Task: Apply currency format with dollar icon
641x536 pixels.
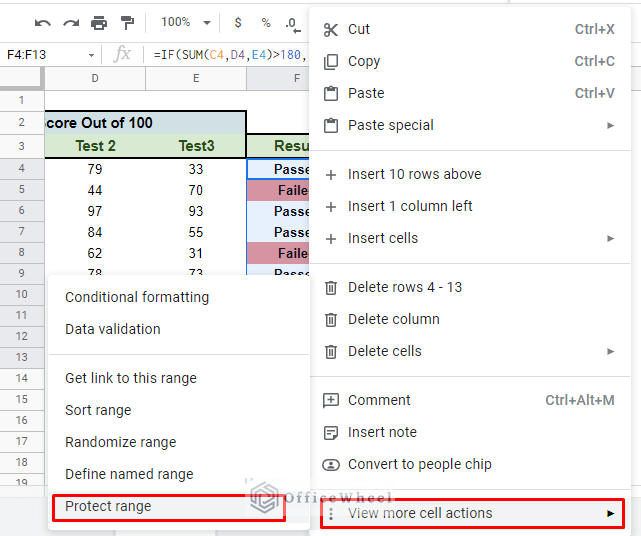Action: tap(238, 22)
